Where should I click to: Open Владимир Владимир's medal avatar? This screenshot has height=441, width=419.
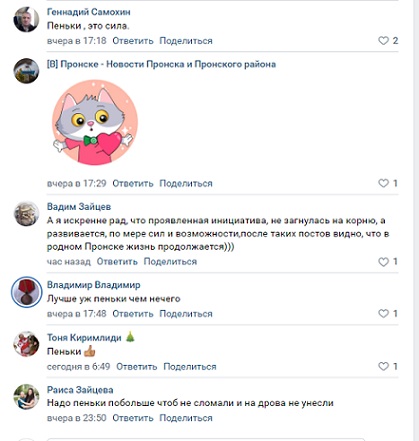26,292
